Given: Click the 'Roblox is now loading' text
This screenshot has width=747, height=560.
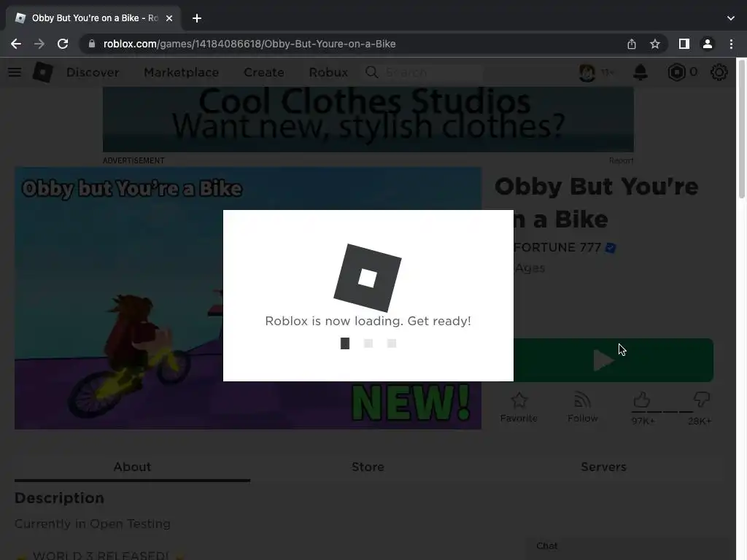Looking at the screenshot, I should pos(368,321).
